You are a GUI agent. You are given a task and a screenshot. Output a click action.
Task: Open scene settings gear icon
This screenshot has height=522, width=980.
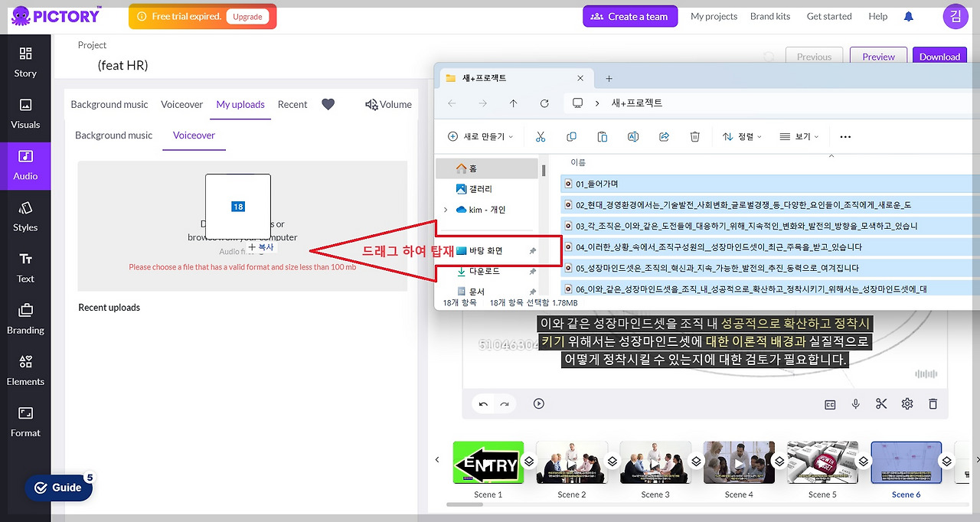907,403
